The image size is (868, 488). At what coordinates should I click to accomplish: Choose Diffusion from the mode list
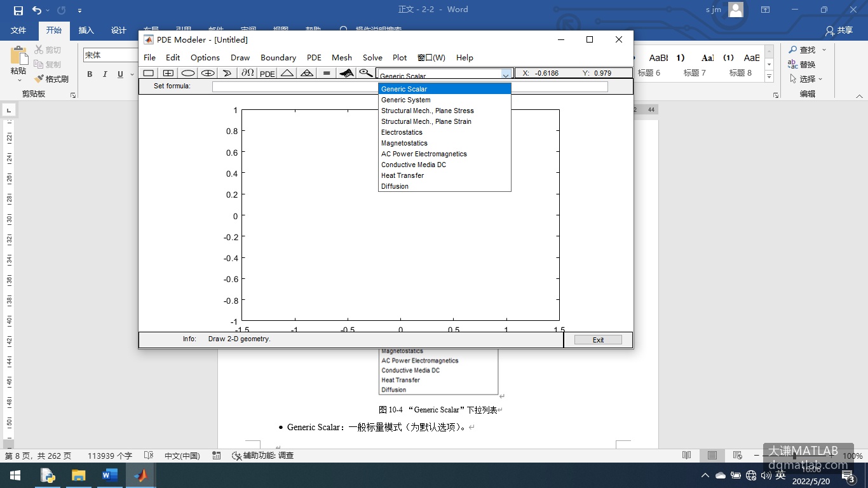pyautogui.click(x=445, y=186)
